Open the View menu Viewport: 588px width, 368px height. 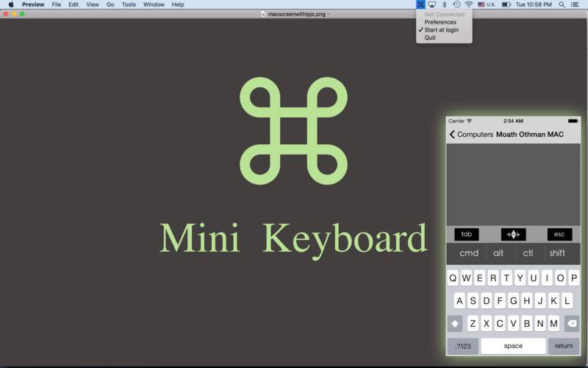(x=93, y=4)
